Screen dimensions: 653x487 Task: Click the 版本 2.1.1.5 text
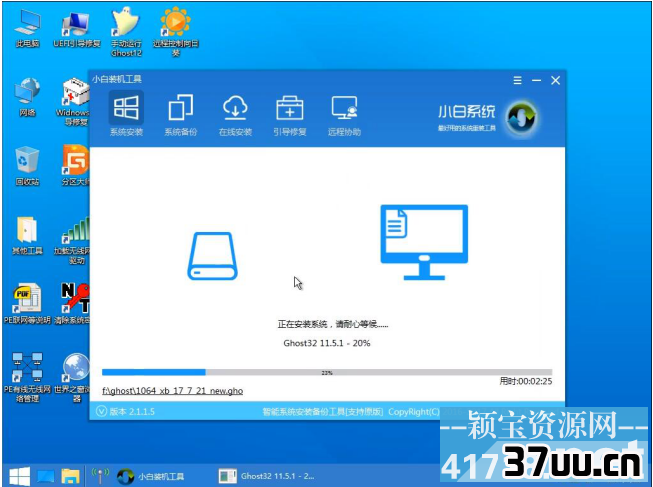pos(132,412)
